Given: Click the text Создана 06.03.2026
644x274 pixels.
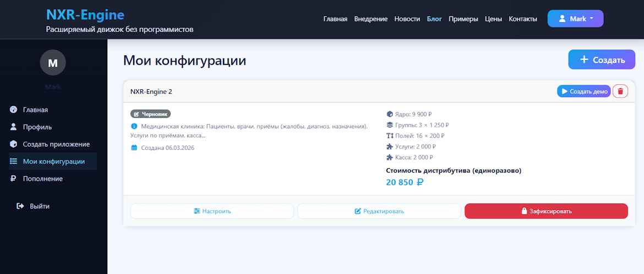Looking at the screenshot, I should click(x=167, y=148).
